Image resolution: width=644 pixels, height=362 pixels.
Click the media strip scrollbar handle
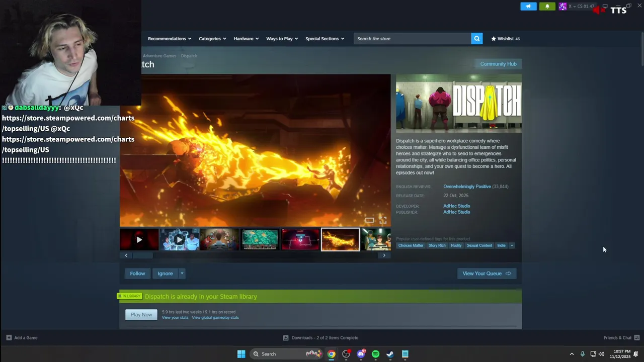(142, 255)
